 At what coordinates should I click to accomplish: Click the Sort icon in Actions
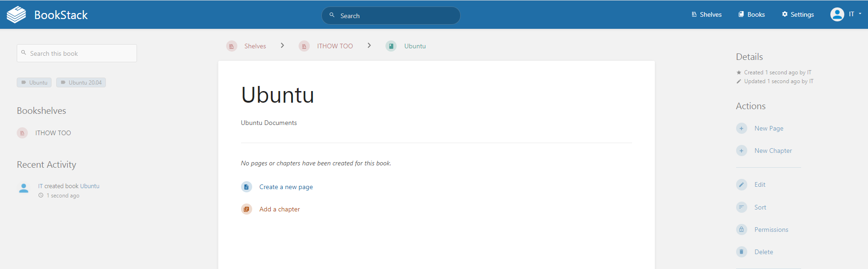(742, 207)
